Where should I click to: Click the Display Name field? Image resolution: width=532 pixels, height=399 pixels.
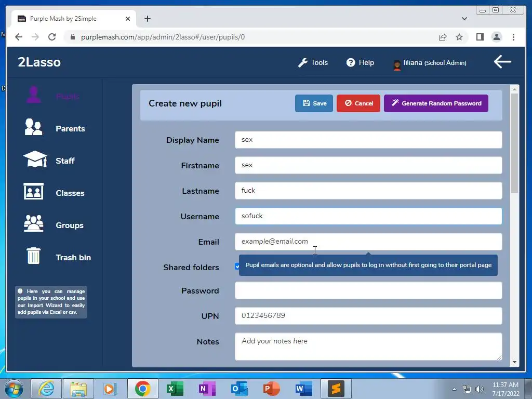pyautogui.click(x=368, y=140)
